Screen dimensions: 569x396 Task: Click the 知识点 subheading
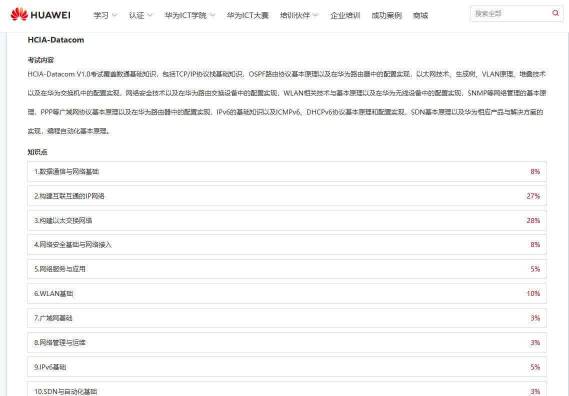37,152
